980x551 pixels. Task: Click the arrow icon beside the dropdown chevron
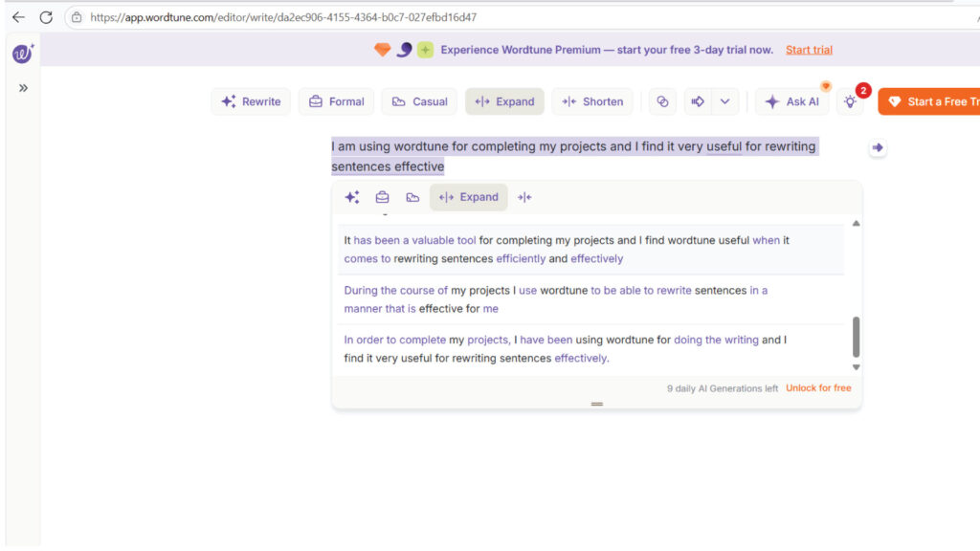(698, 101)
